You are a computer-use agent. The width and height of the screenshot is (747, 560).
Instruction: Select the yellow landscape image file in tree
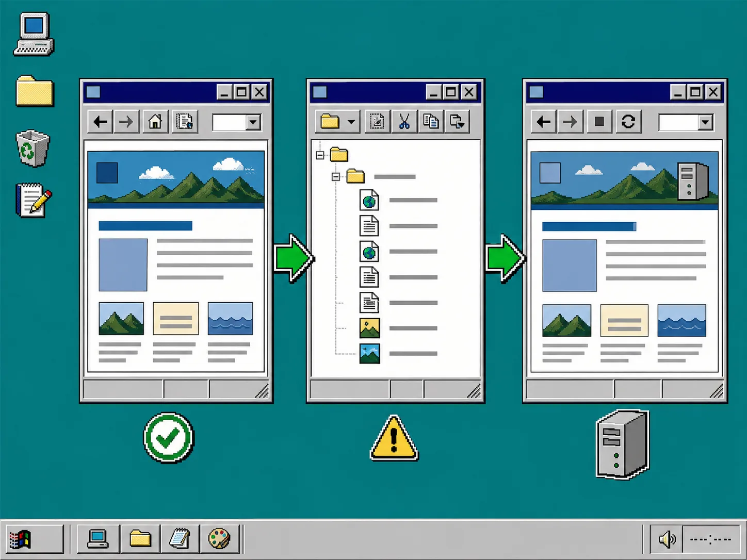[x=369, y=328]
